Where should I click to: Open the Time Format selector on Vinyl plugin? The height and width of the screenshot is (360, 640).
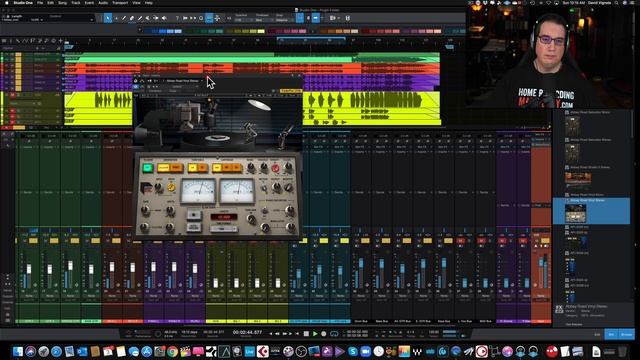click(x=223, y=229)
